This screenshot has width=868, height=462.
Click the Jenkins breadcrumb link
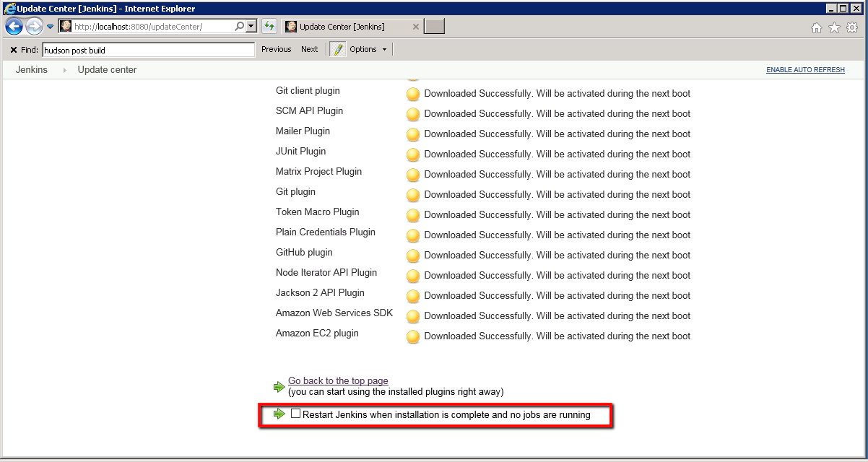(32, 70)
